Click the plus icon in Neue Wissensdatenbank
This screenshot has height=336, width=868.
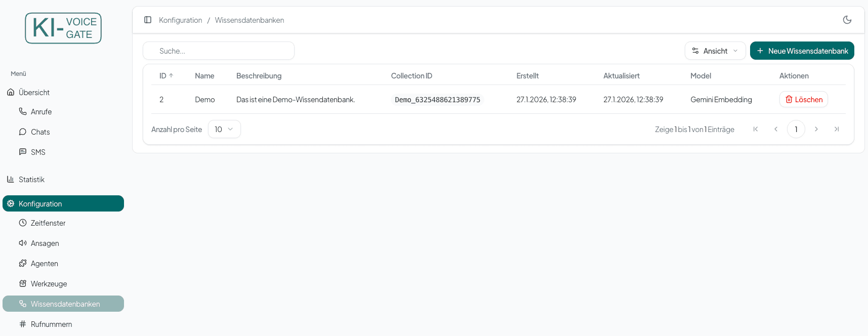(x=760, y=51)
